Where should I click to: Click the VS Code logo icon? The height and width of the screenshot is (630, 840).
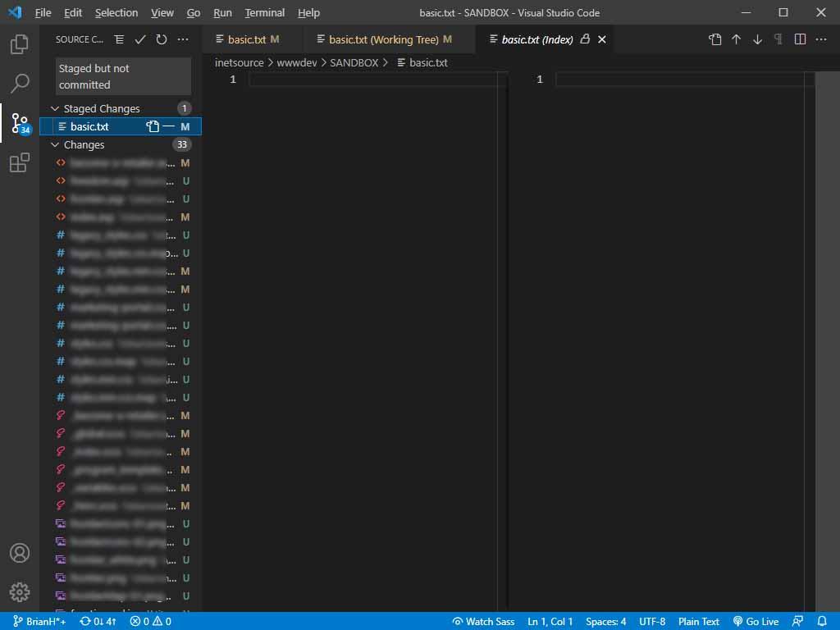click(15, 11)
